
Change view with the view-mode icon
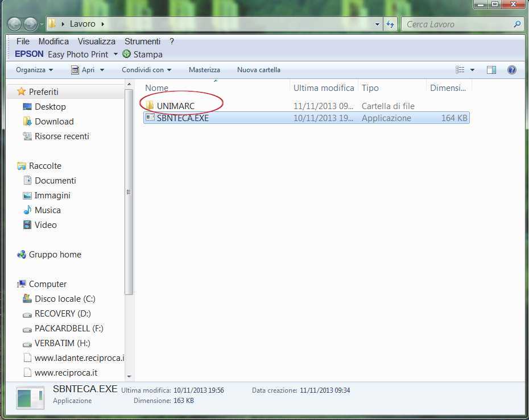(460, 70)
